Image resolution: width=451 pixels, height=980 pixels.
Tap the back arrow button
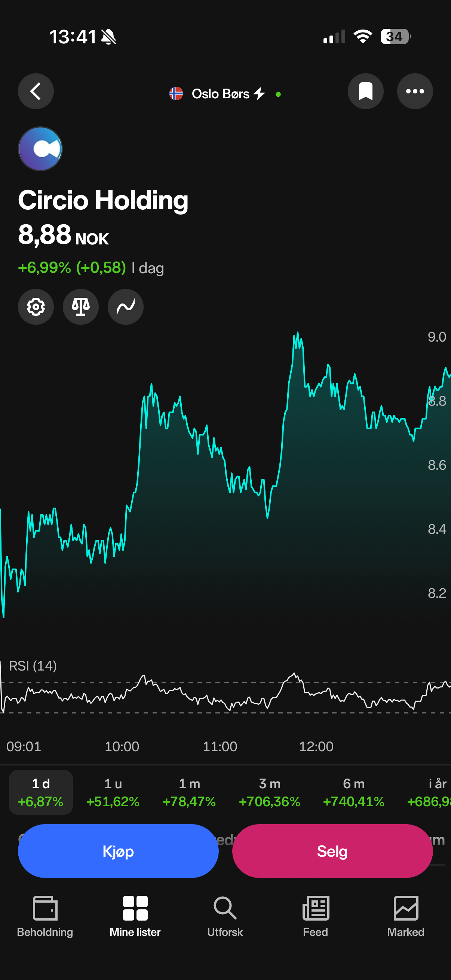pos(36,91)
